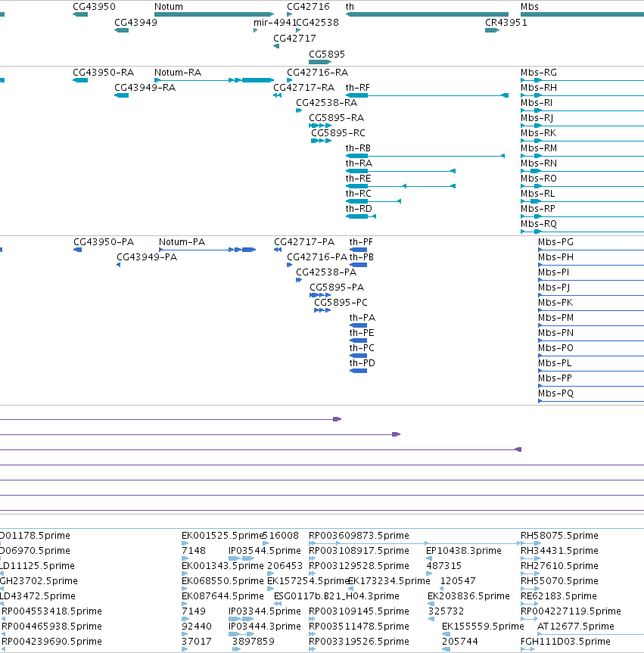644x653 pixels.
Task: Click the th-RA transcript label
Action: 359,163
